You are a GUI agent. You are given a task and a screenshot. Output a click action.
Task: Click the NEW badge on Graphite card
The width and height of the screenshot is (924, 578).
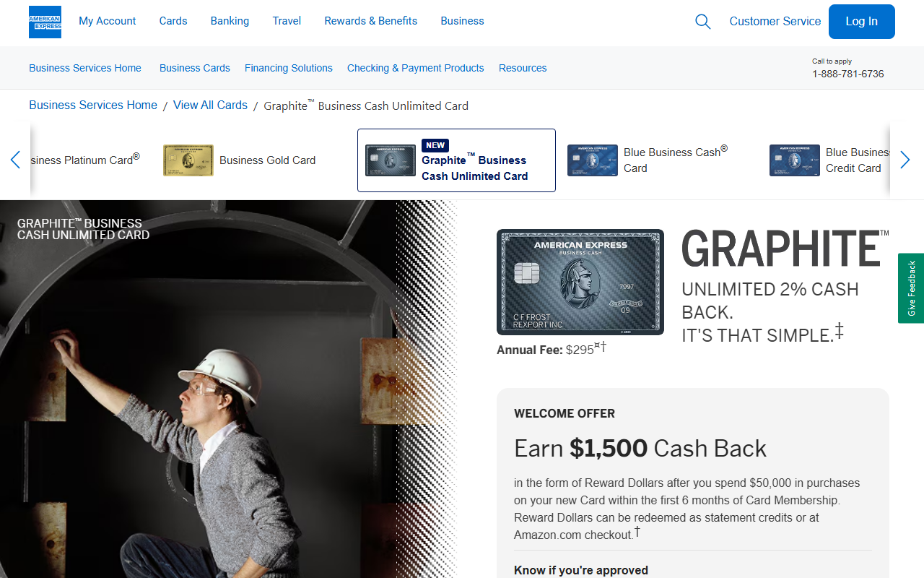[x=435, y=145]
